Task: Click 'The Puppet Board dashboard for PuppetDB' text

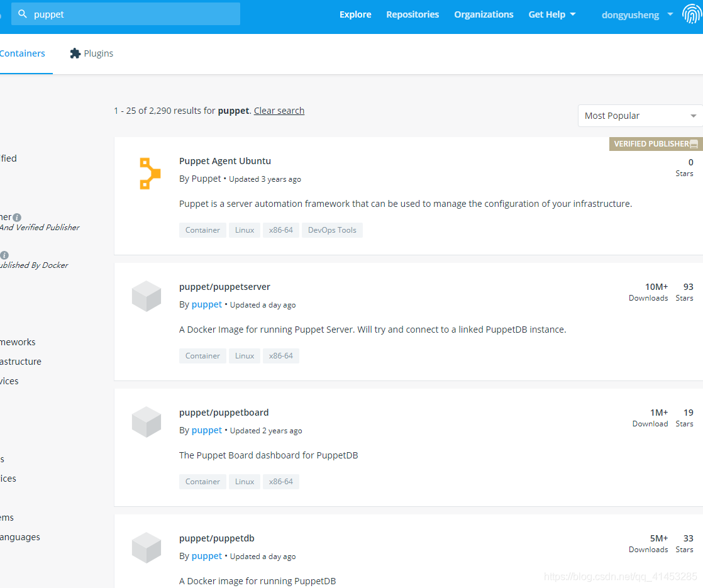Action: pos(268,455)
